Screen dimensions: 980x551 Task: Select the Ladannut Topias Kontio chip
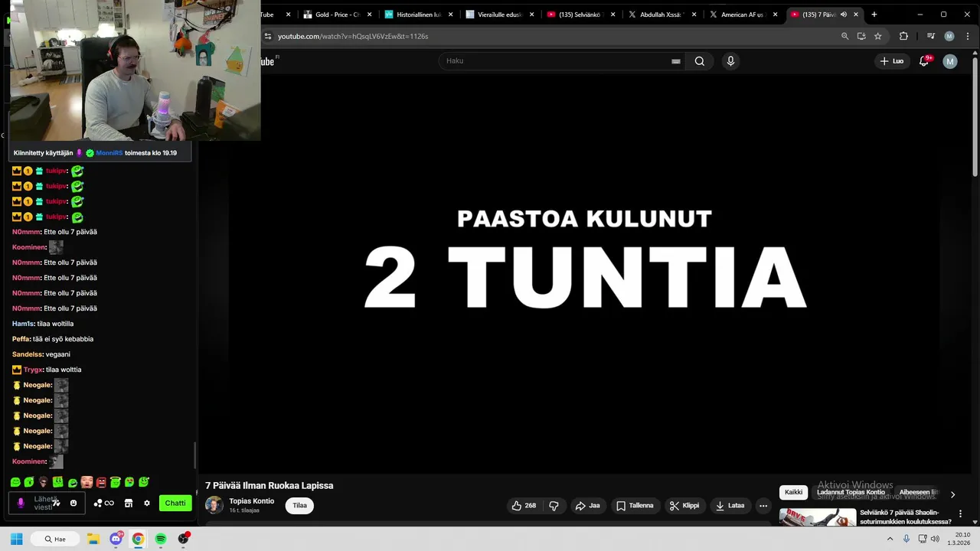pyautogui.click(x=851, y=492)
